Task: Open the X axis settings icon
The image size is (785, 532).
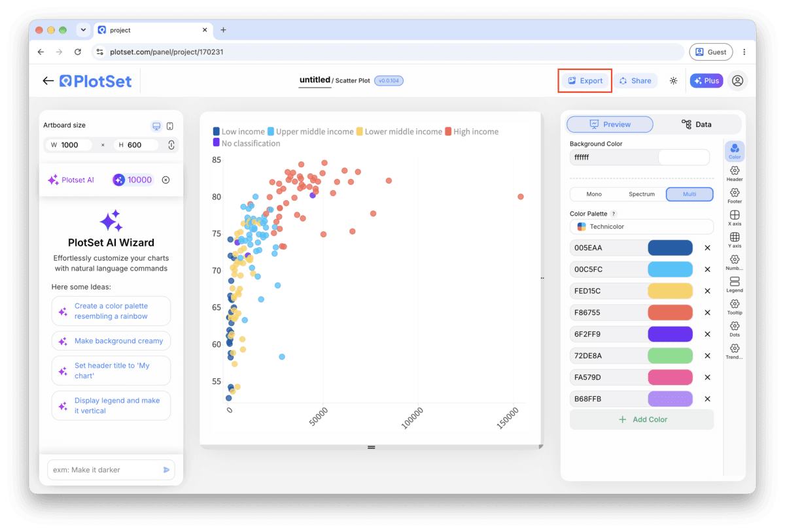Action: coord(735,218)
